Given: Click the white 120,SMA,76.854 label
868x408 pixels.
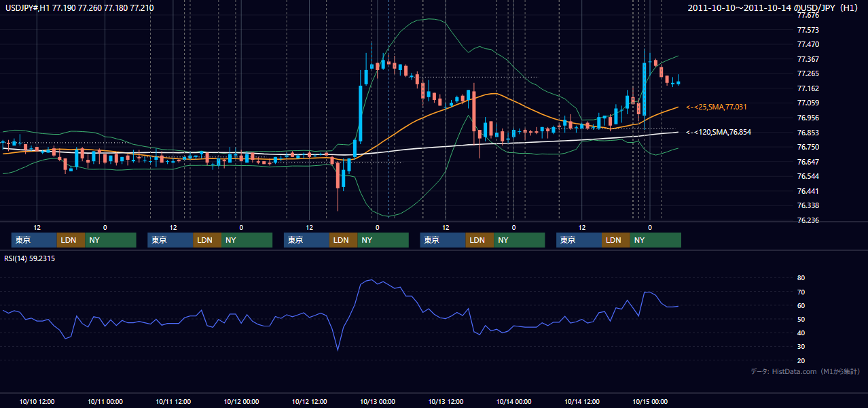Looking at the screenshot, I should [x=718, y=133].
